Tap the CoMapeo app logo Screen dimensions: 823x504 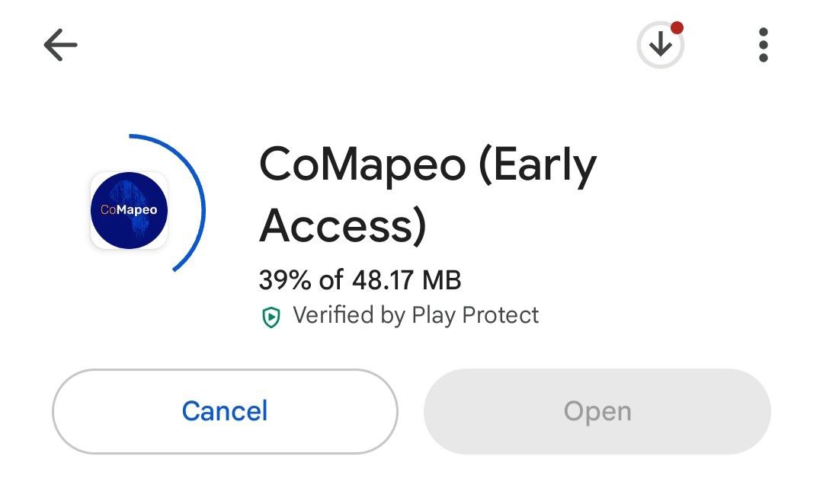coord(129,210)
